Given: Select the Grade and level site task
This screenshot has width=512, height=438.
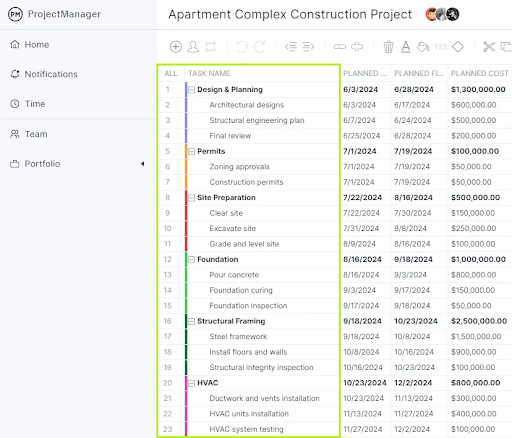Looking at the screenshot, I should tap(244, 244).
